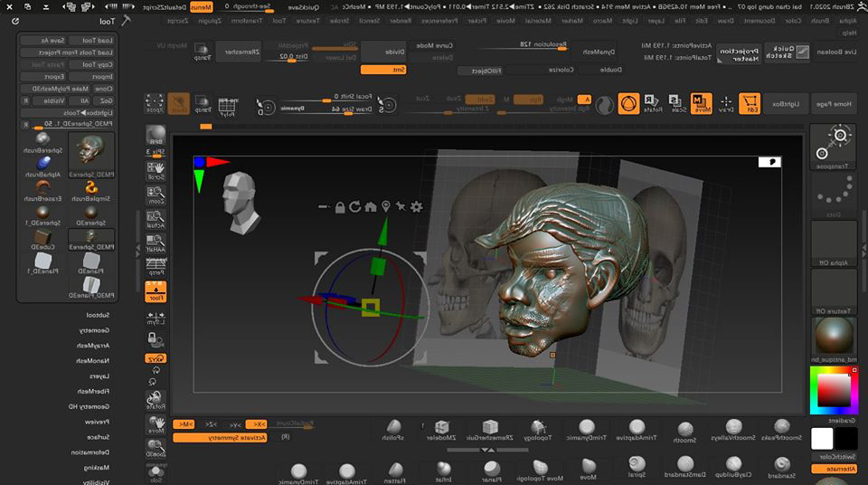Open the Help menu
868x485 pixels.
point(849,33)
